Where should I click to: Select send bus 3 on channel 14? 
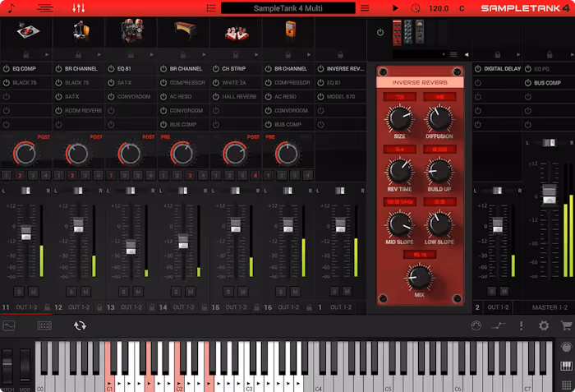(x=190, y=175)
